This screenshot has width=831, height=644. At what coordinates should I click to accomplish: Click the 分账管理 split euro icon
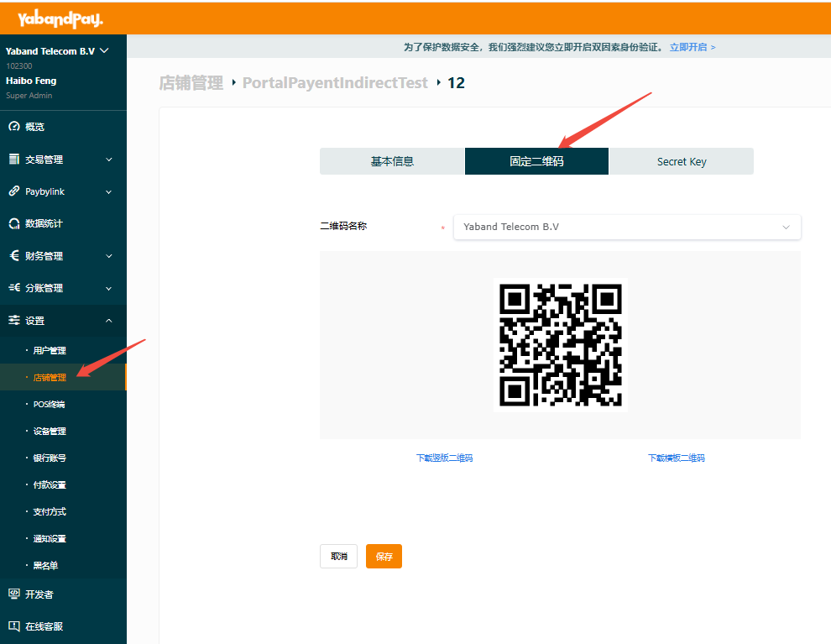[x=14, y=288]
